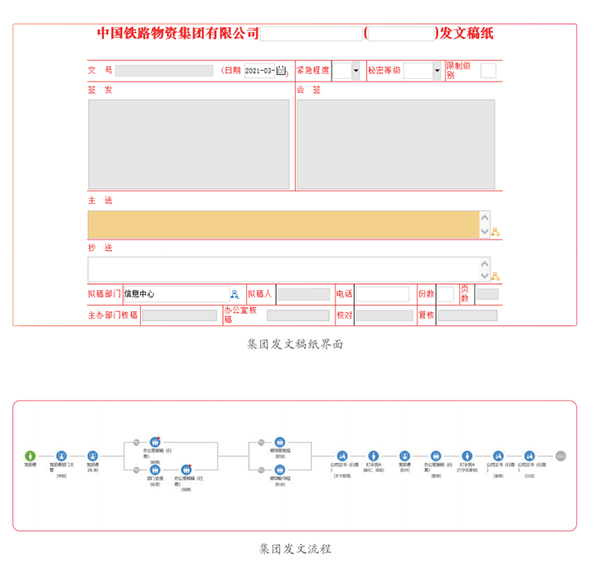Click the 拟稿人 input field
The height and width of the screenshot is (568, 600).
304,294
